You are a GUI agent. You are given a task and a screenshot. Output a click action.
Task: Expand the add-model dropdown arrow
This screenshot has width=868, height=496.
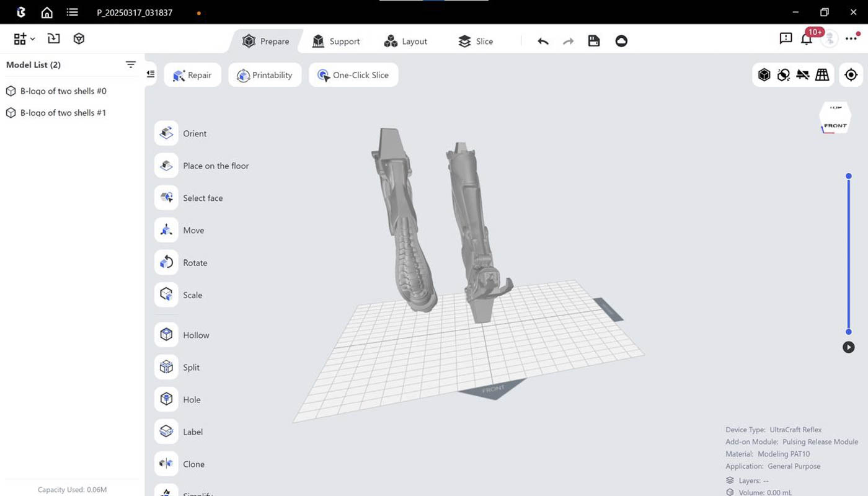pyautogui.click(x=33, y=39)
